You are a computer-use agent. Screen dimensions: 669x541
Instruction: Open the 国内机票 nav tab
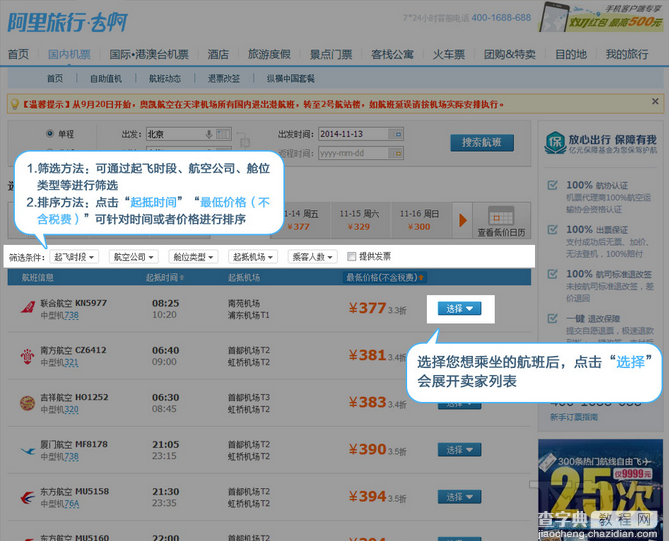[69, 55]
